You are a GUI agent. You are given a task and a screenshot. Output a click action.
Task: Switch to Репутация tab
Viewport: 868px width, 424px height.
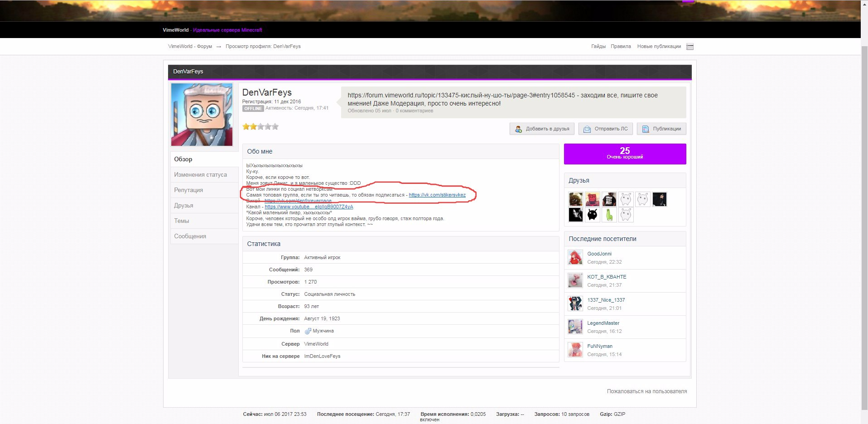pos(204,190)
